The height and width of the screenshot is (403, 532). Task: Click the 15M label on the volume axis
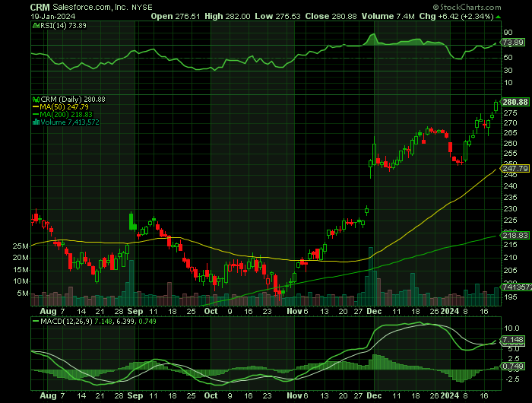coord(21,270)
